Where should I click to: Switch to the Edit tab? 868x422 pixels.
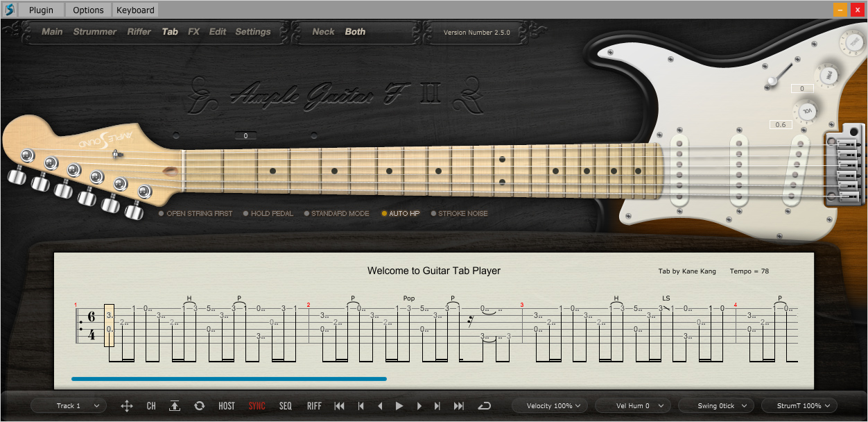(x=218, y=32)
